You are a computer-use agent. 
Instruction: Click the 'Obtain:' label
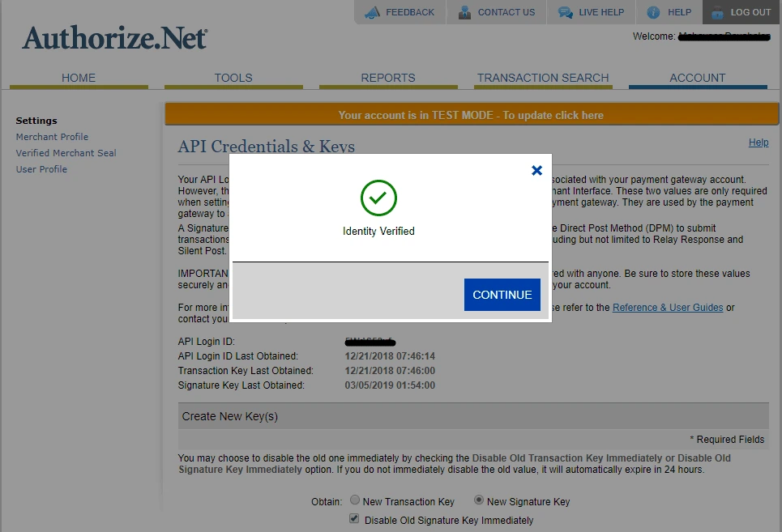coord(327,501)
